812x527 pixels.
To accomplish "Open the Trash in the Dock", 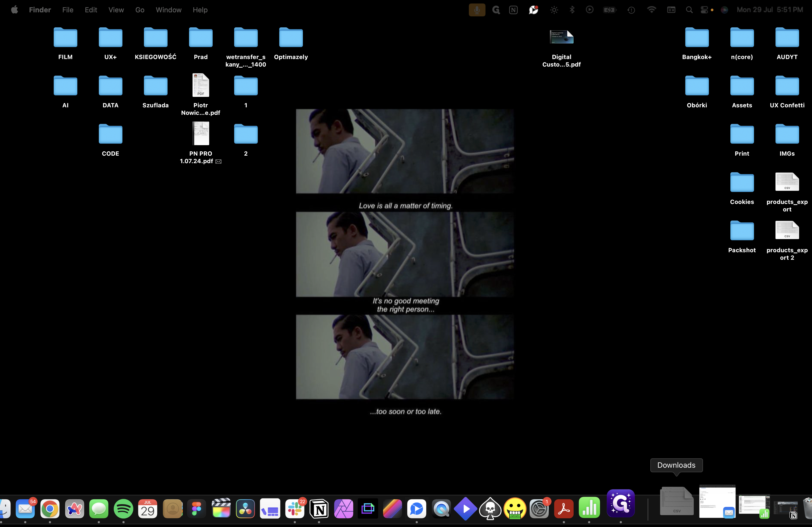I will point(808,508).
